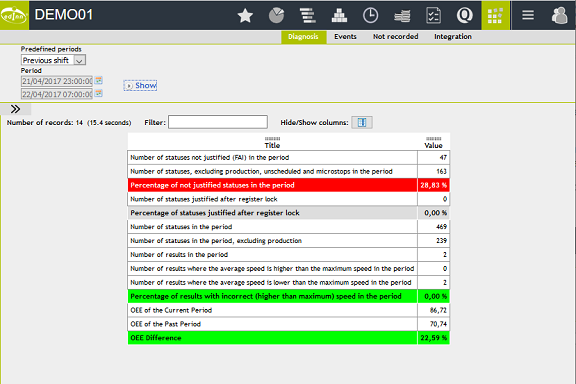576x384 pixels.
Task: Open the hamburger menu icon
Action: point(528,15)
